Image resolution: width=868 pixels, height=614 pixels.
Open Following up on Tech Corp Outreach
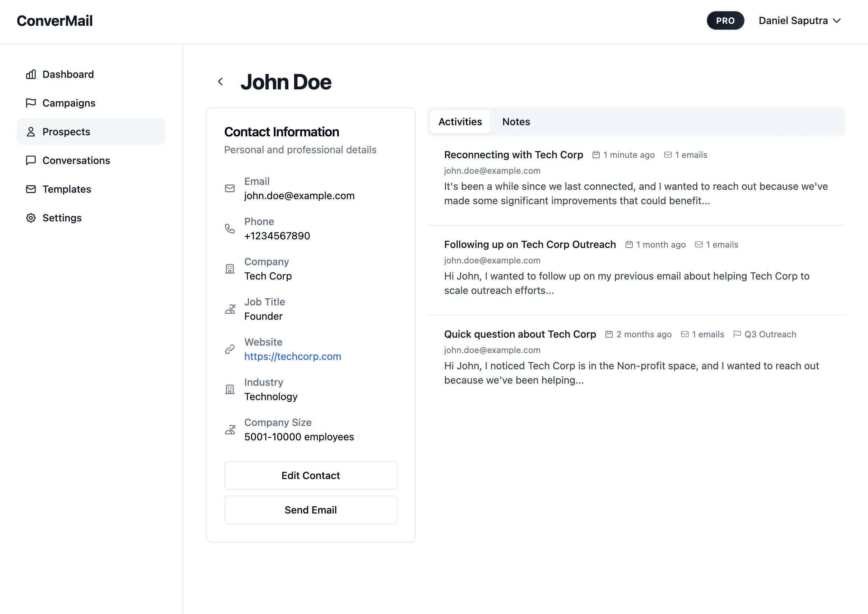[530, 245]
